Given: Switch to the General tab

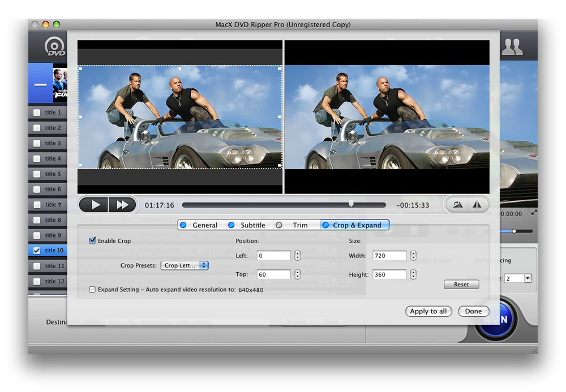Looking at the screenshot, I should [x=202, y=225].
